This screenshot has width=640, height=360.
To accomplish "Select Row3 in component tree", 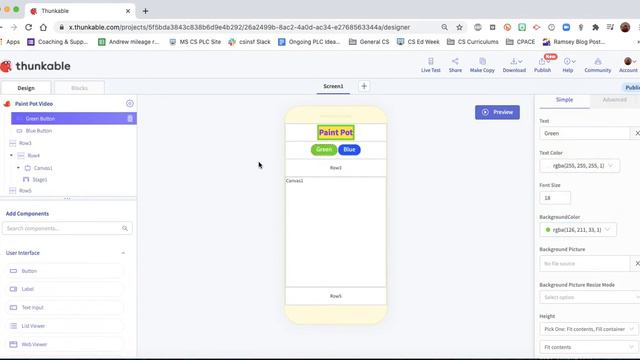I will (x=25, y=143).
